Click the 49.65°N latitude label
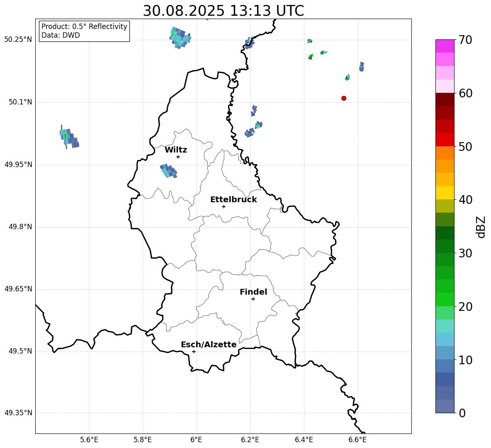Image resolution: width=491 pixels, height=448 pixels. click(x=18, y=289)
